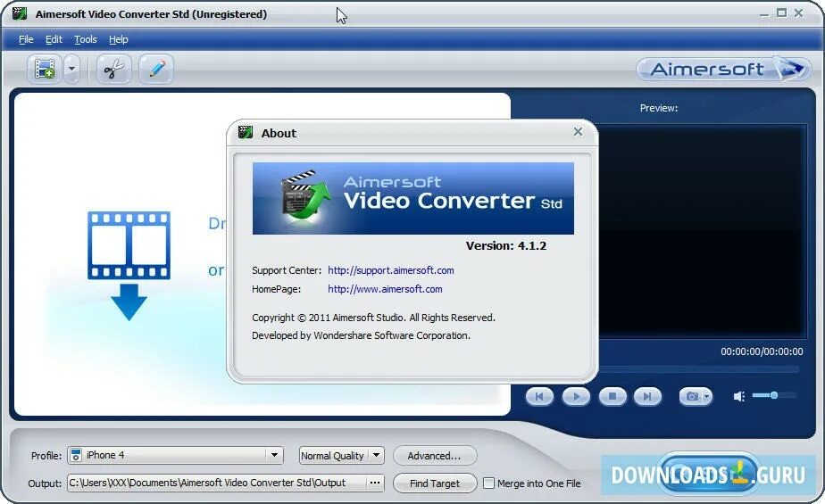
Task: Open the Edit menu
Action: pos(54,39)
